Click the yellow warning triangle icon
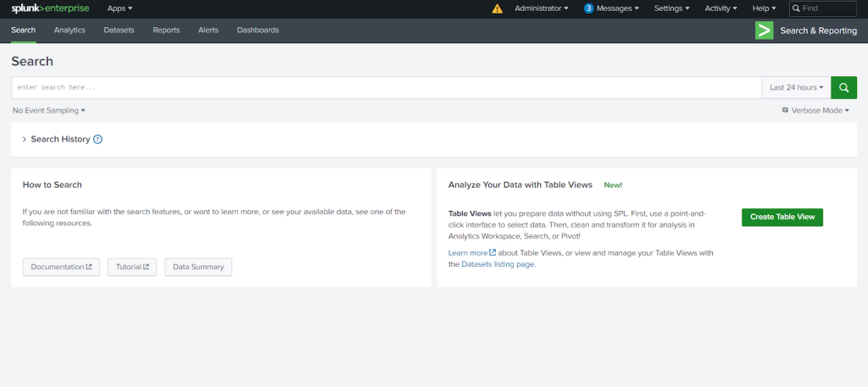868x387 pixels. click(x=498, y=8)
